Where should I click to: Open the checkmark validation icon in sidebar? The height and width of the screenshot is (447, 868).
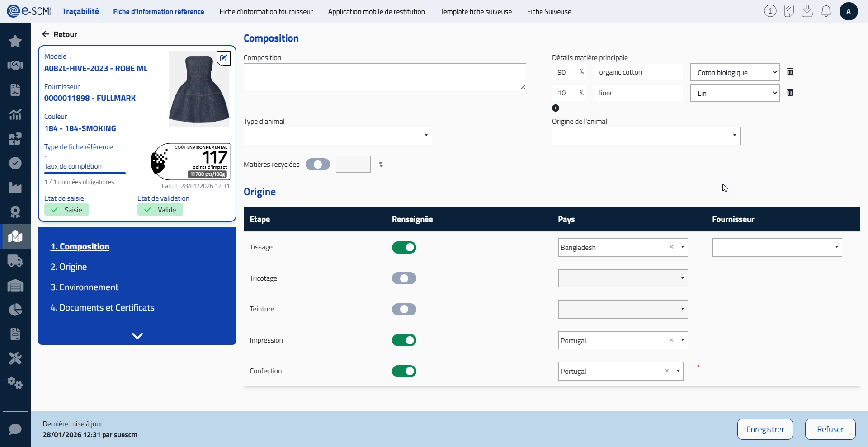[15, 163]
